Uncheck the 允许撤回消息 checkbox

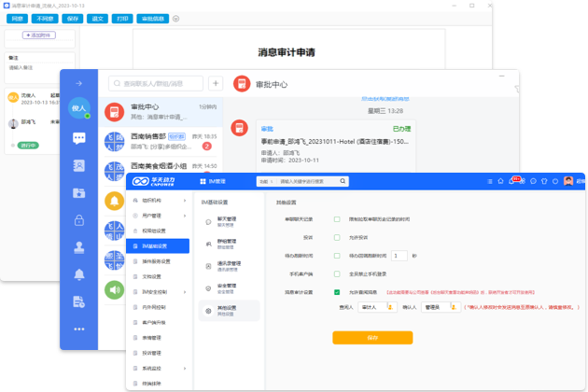tap(337, 292)
